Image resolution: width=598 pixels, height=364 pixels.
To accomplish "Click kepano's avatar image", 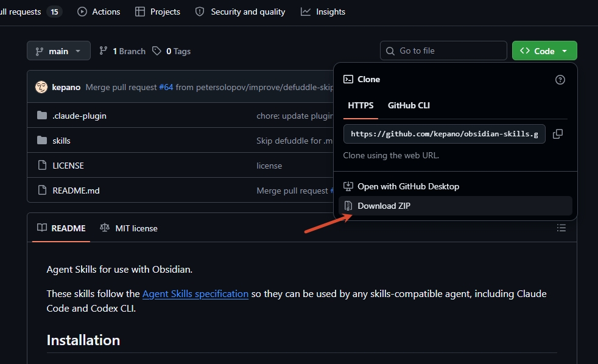I will [x=41, y=87].
